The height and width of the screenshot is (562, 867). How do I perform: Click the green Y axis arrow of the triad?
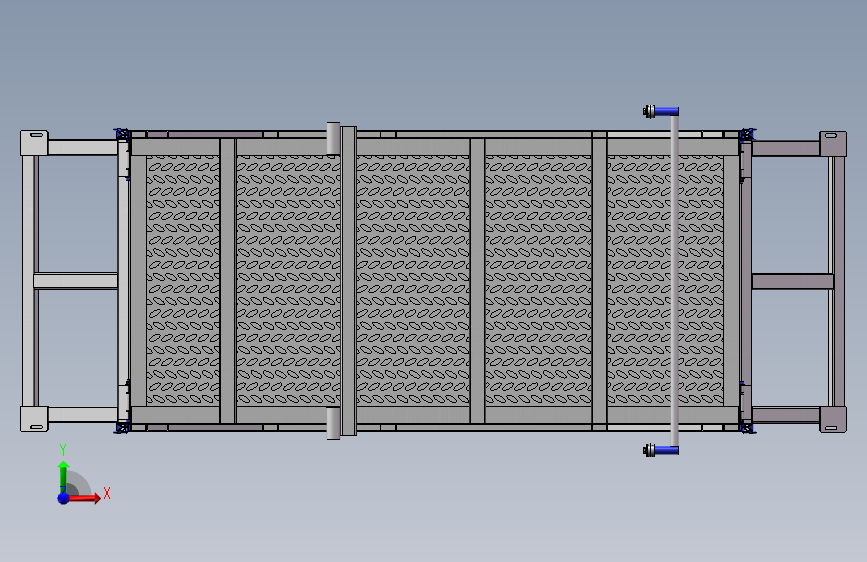(63, 475)
